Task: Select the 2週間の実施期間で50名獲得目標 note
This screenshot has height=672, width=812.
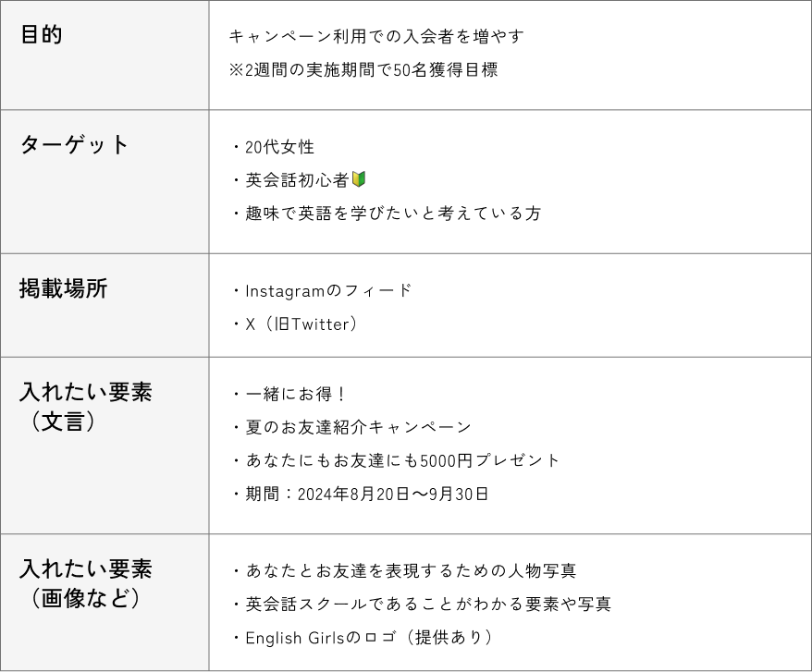Action: (363, 69)
